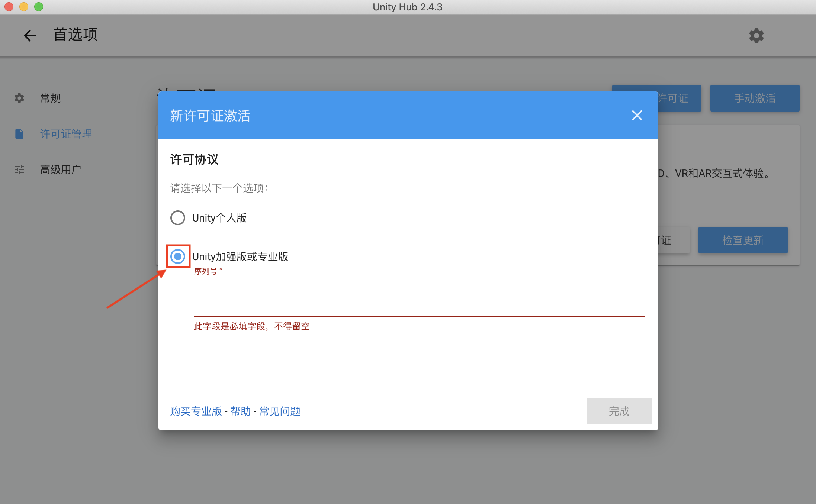Viewport: 816px width, 504px height.
Task: Select the 许可证管理 sidebar item
Action: click(x=66, y=134)
